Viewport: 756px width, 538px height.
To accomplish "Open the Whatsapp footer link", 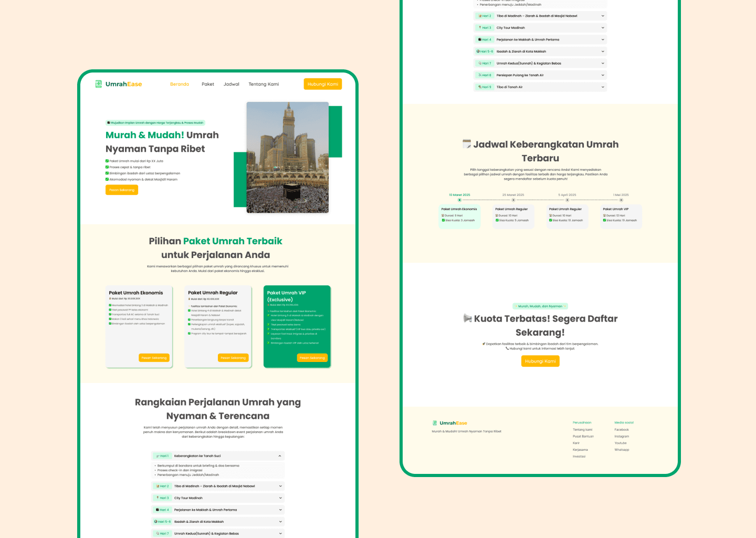I will click(622, 450).
